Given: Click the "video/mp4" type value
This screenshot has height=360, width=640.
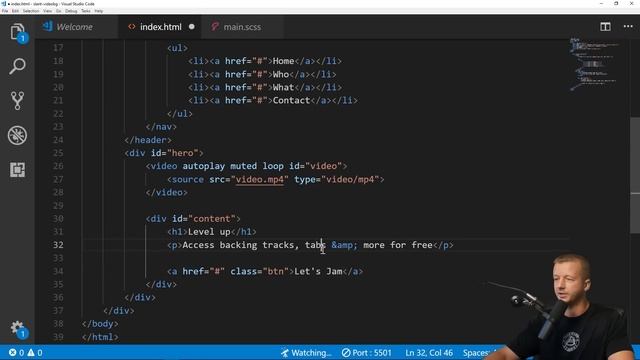Looking at the screenshot, I should [350, 179].
